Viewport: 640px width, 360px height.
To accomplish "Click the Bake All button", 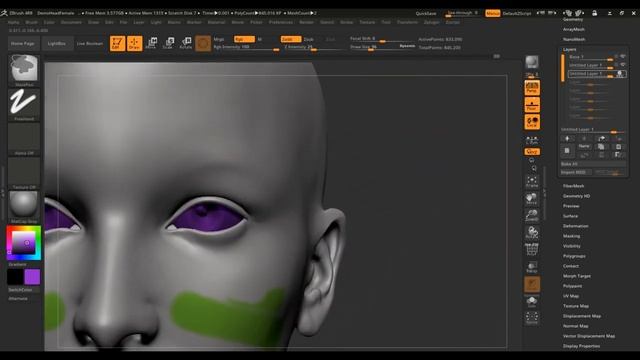I will click(593, 164).
